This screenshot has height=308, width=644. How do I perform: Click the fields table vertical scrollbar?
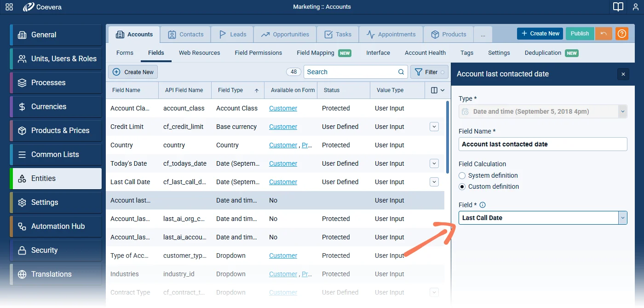click(x=448, y=137)
